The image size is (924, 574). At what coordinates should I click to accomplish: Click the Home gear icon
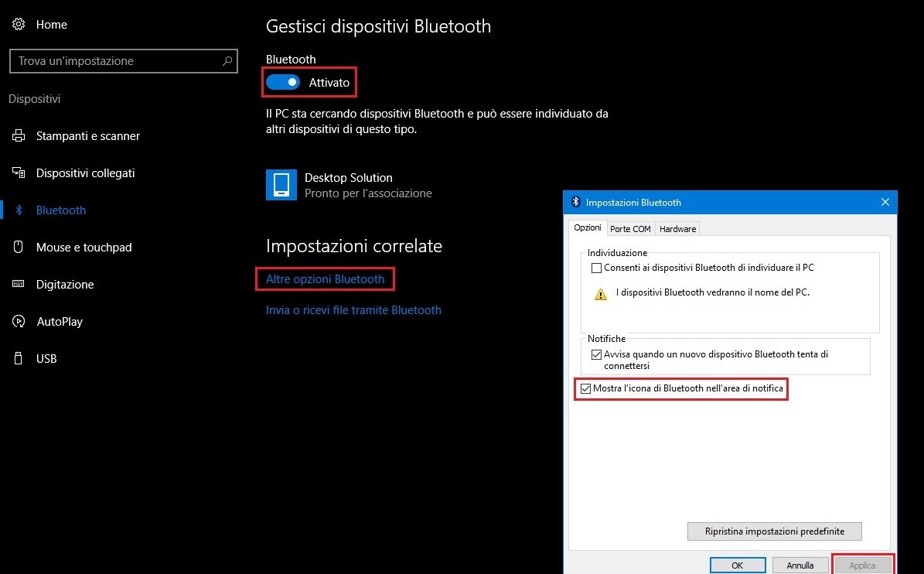(x=19, y=24)
